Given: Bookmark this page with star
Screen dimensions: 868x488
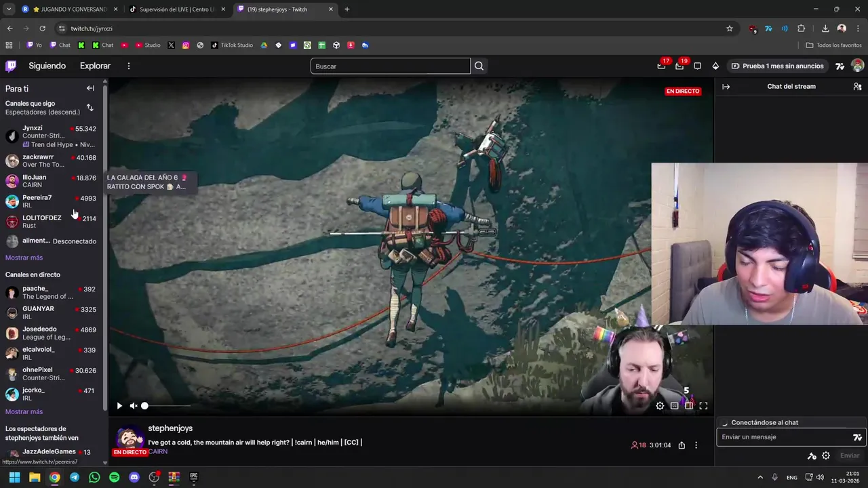Looking at the screenshot, I should click(x=730, y=28).
